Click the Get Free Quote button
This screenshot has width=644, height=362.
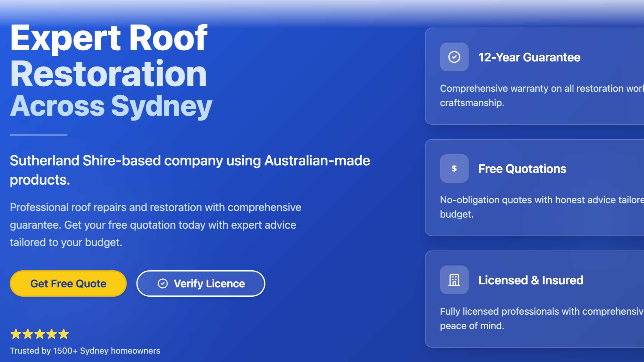tap(68, 283)
